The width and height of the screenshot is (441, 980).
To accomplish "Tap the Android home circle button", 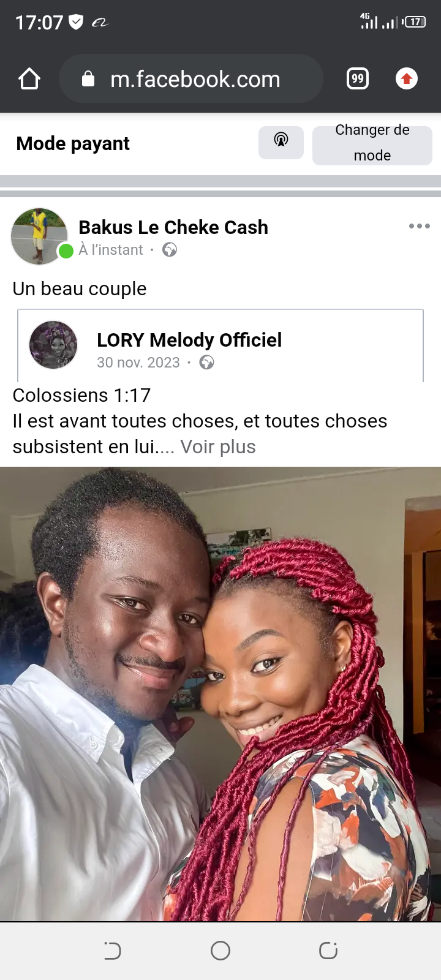I will pos(221,951).
